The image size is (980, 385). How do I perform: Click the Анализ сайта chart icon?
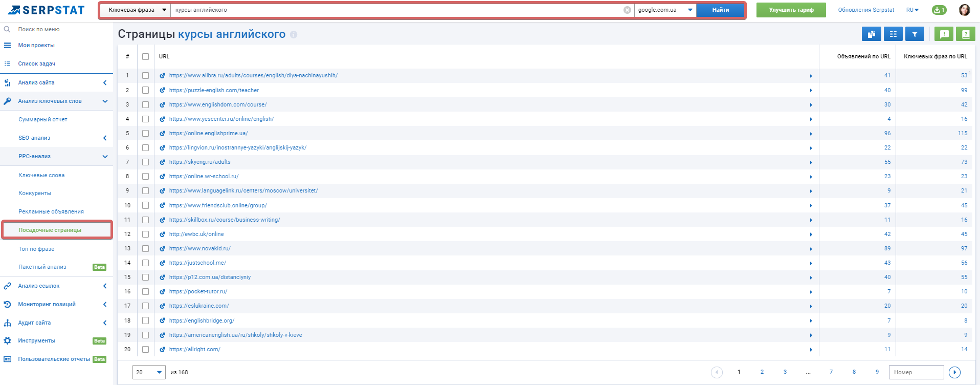pyautogui.click(x=7, y=82)
